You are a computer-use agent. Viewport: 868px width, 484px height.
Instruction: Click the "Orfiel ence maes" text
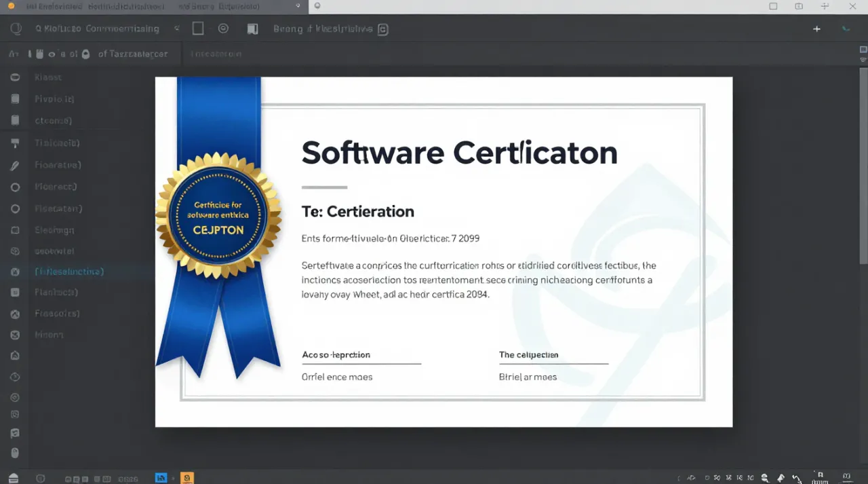pyautogui.click(x=337, y=377)
